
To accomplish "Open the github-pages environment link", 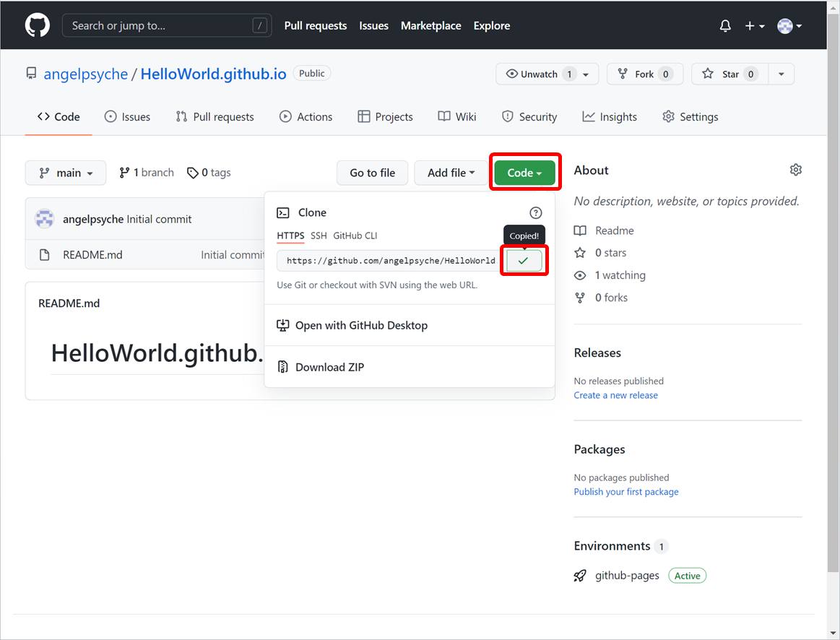I will click(x=628, y=576).
